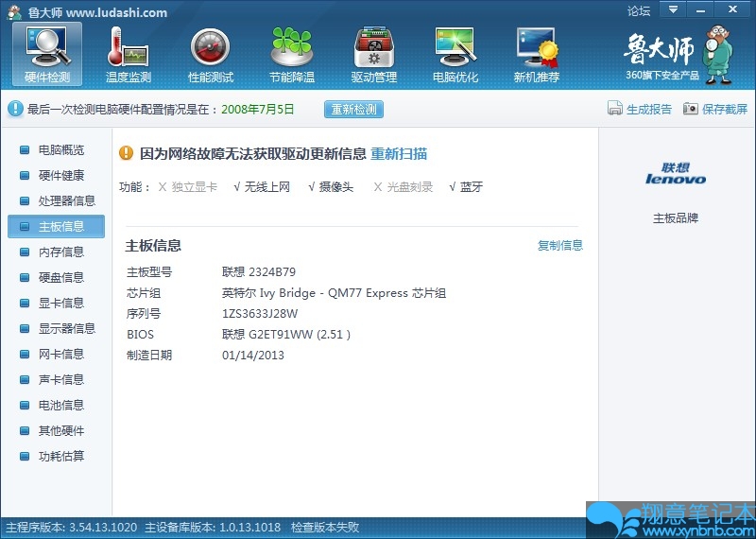Click the 复制信息 copy info link
The width and height of the screenshot is (756, 539).
(560, 246)
